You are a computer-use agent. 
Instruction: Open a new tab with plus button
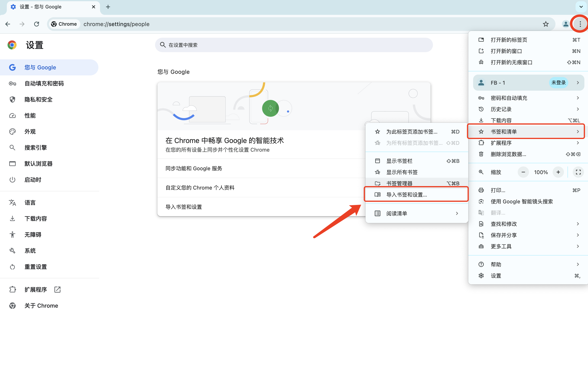(108, 7)
